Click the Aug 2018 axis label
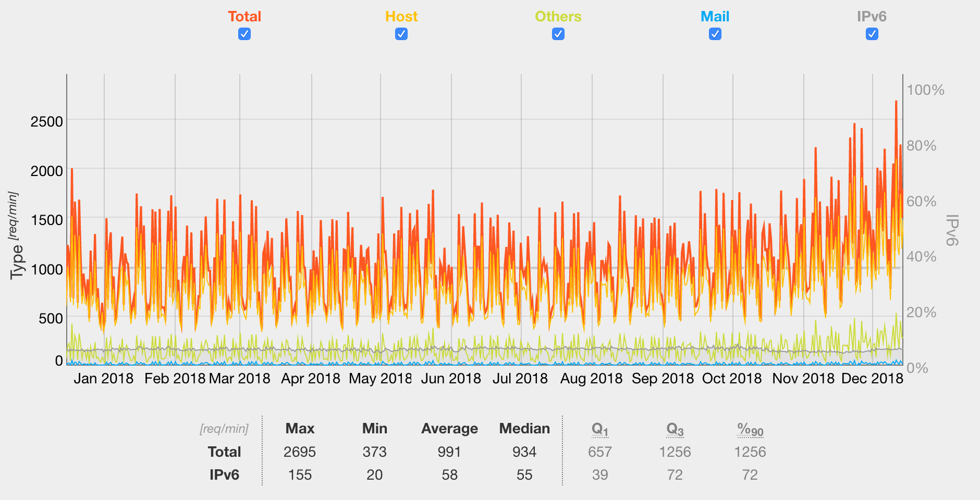980x500 pixels. click(x=592, y=378)
